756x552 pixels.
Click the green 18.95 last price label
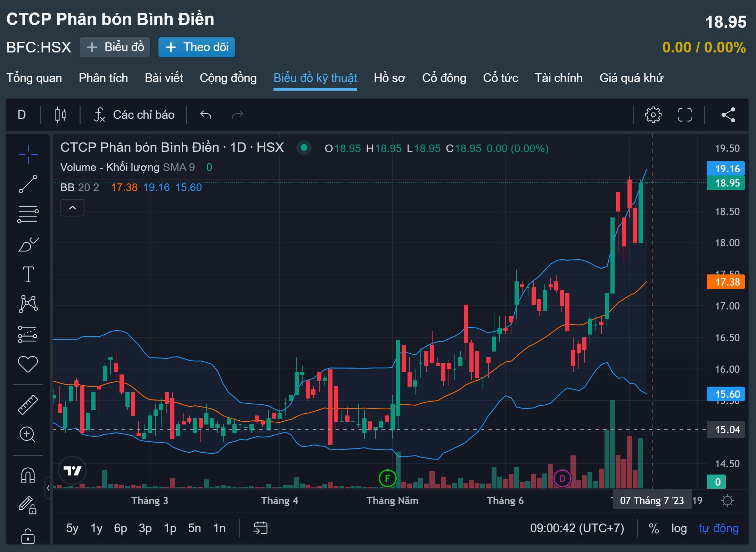pos(725,183)
